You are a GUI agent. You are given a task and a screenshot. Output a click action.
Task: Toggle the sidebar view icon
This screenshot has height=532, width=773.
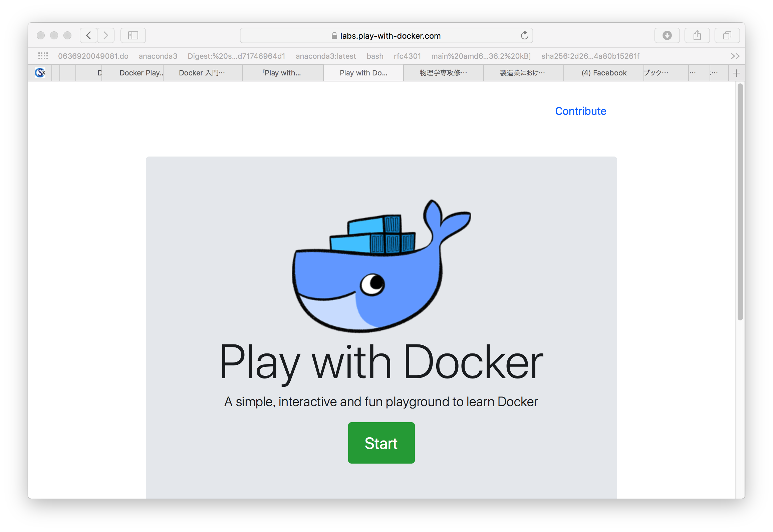133,35
